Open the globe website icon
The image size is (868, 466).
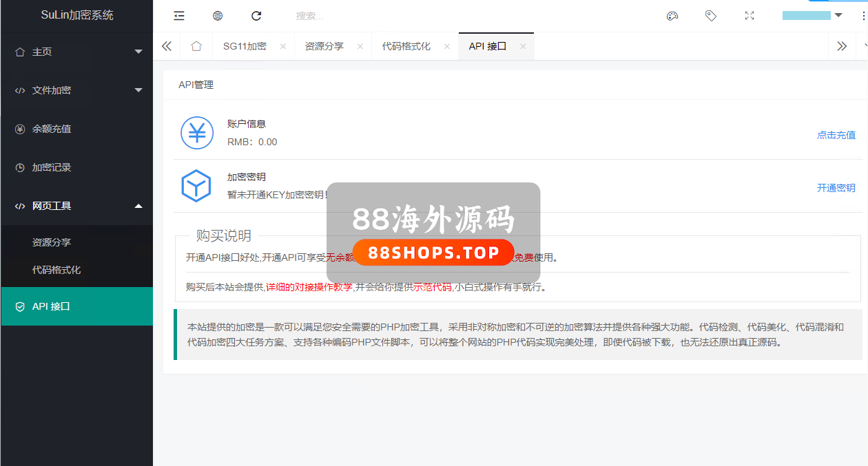pyautogui.click(x=218, y=16)
